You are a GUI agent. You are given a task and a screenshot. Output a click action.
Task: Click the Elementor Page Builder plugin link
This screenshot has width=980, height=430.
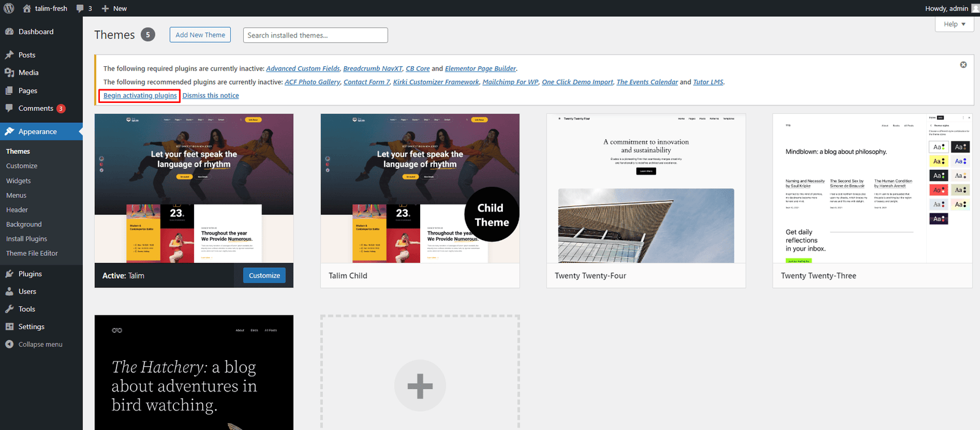[x=480, y=69]
